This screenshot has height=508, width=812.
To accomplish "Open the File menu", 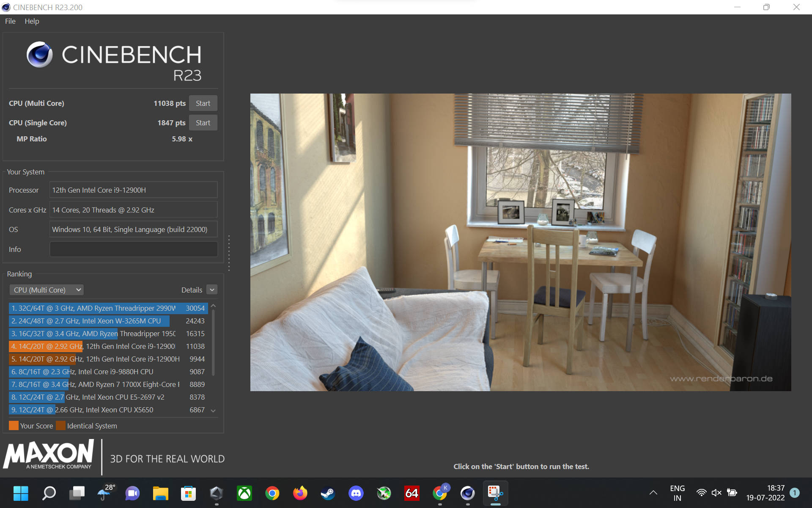I will point(10,21).
